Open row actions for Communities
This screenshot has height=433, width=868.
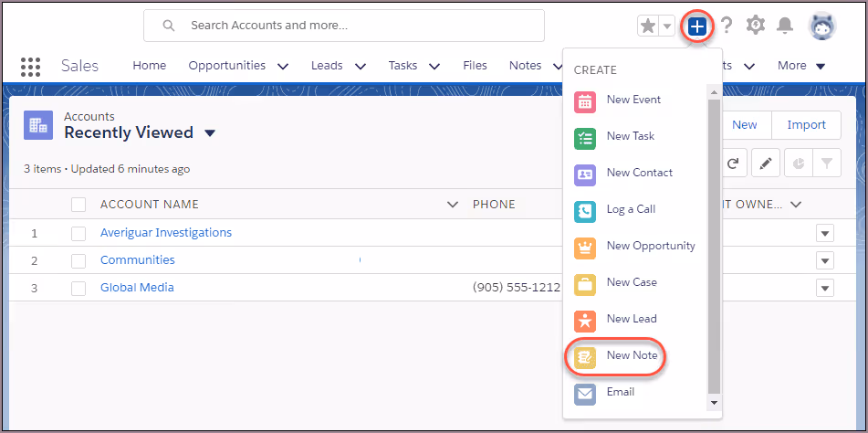[825, 260]
